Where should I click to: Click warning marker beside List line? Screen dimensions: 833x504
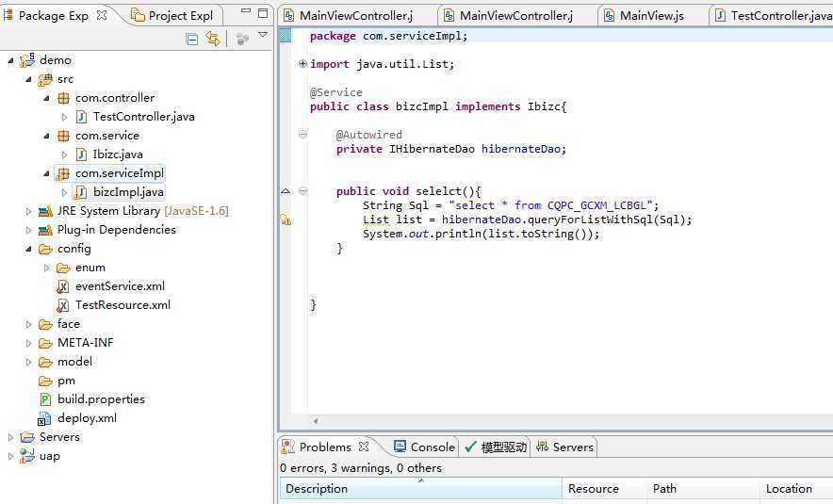pos(286,219)
